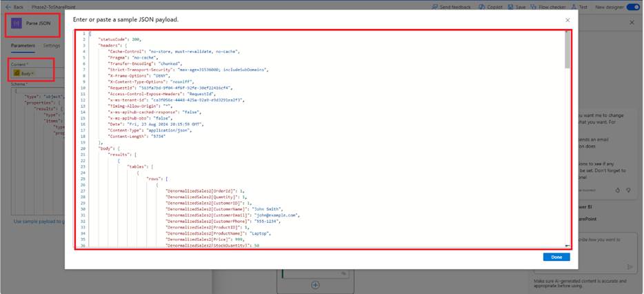644x294 pixels.
Task: Click the "statusCode": 200 line
Action: 119,39
